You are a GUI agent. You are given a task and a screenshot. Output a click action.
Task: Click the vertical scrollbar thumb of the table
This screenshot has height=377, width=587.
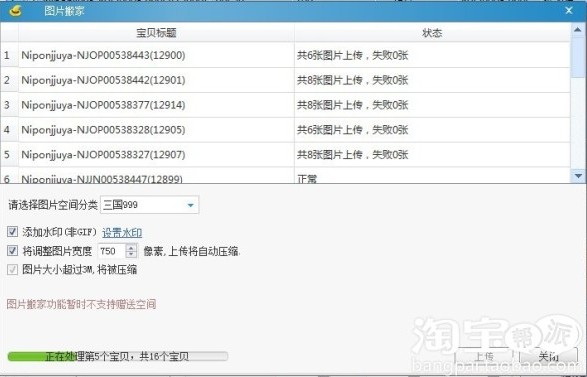[578, 57]
